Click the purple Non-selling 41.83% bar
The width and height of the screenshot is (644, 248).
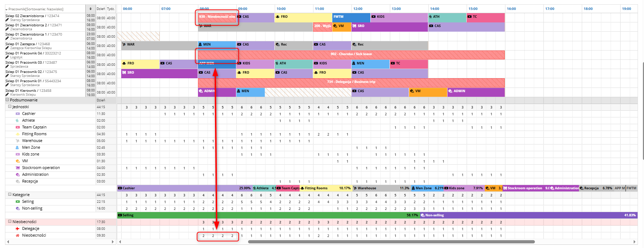(528, 215)
